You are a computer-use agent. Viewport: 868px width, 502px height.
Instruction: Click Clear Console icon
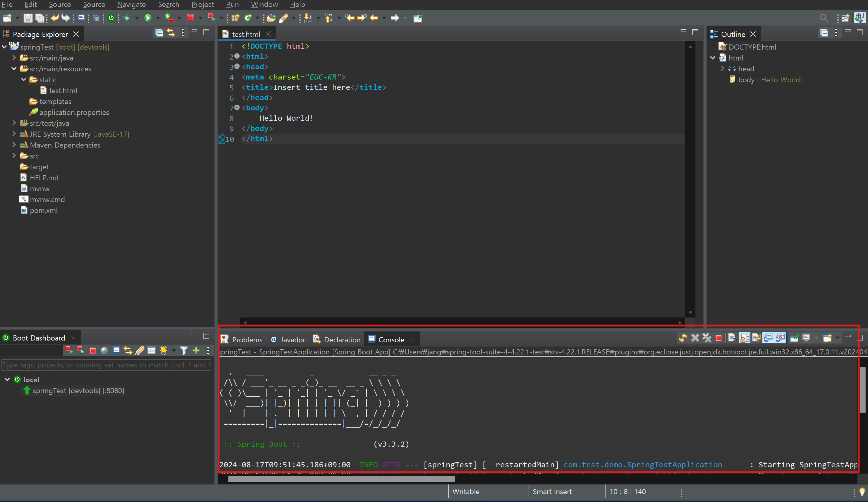732,338
